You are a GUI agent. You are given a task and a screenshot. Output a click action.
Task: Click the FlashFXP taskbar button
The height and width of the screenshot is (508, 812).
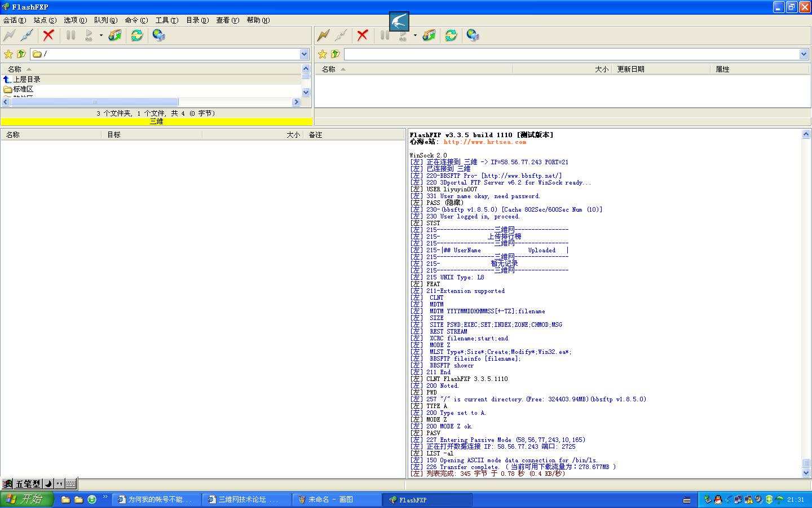click(x=427, y=500)
